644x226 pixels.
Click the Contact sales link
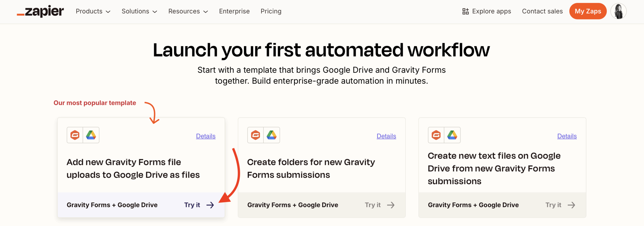[x=542, y=11]
